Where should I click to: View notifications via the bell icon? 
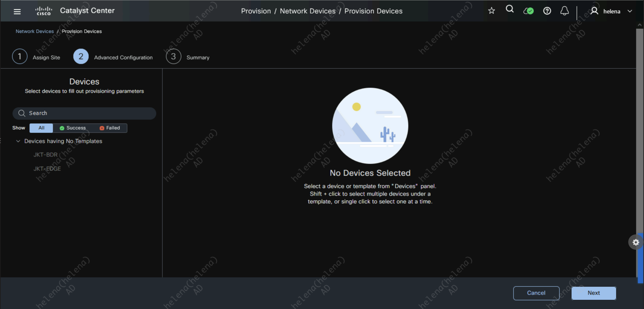click(x=564, y=11)
